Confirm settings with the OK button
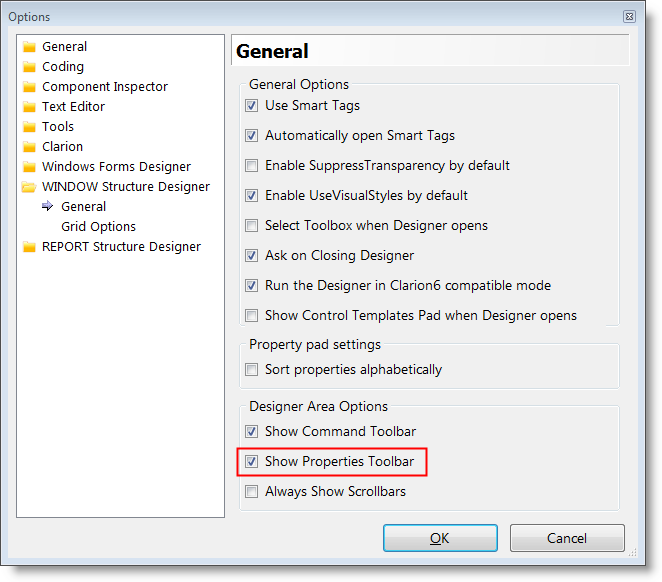662x582 pixels. pyautogui.click(x=440, y=538)
